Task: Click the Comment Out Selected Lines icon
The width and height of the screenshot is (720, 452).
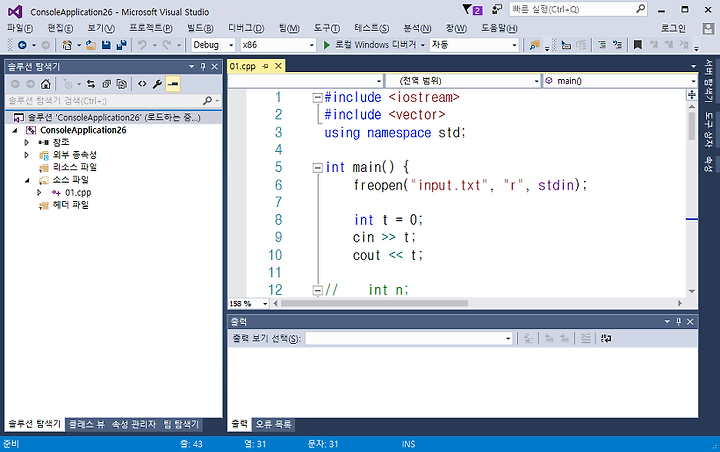Action: coord(602,45)
